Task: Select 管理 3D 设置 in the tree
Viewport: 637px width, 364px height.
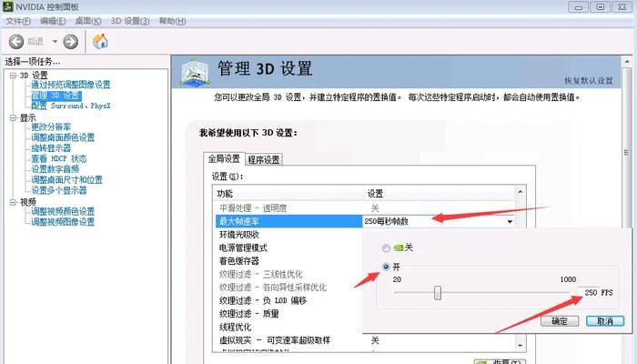Action: click(56, 96)
